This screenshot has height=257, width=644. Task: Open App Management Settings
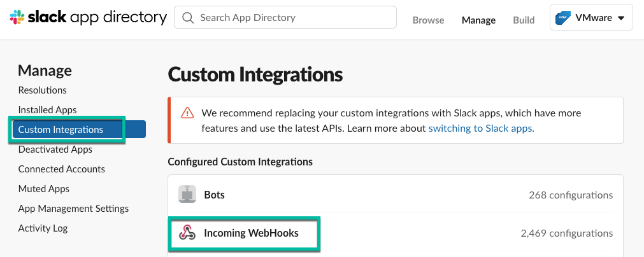point(74,209)
